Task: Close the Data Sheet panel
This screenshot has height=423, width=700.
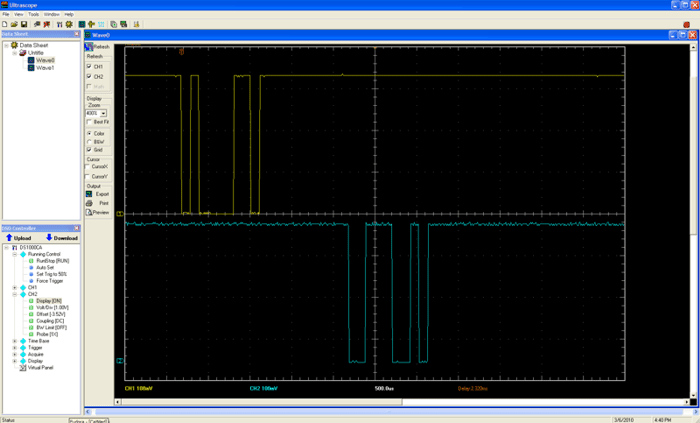Action: pos(78,34)
